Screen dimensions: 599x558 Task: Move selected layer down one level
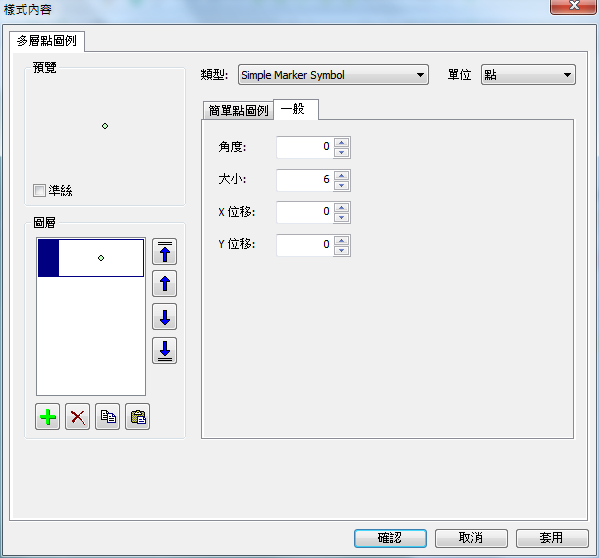(x=164, y=317)
